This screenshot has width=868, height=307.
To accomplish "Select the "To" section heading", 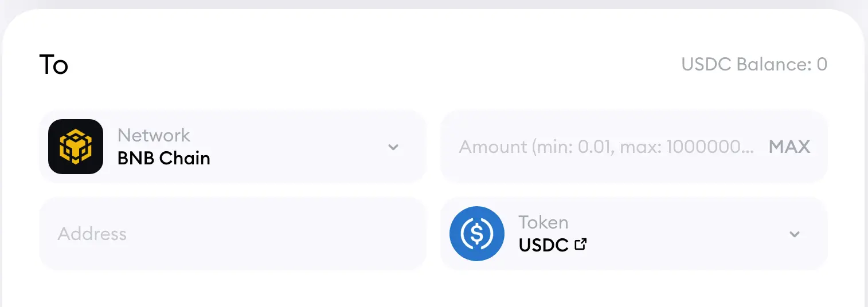I will (54, 65).
